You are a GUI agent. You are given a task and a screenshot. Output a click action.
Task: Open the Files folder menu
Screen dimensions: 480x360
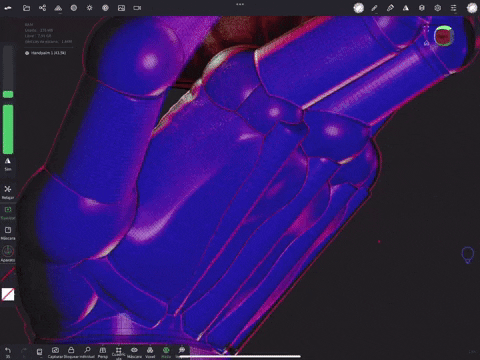point(26,8)
